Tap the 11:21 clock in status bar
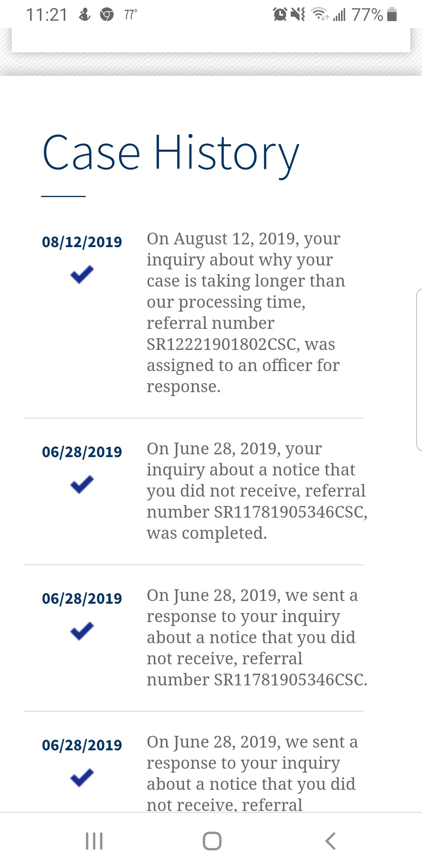The width and height of the screenshot is (422, 868). click(x=47, y=15)
